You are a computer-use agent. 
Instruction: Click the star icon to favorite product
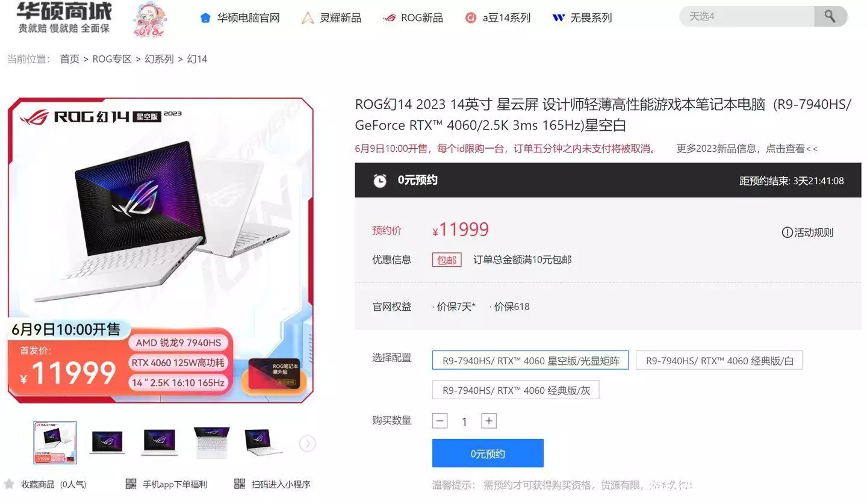tap(9, 484)
